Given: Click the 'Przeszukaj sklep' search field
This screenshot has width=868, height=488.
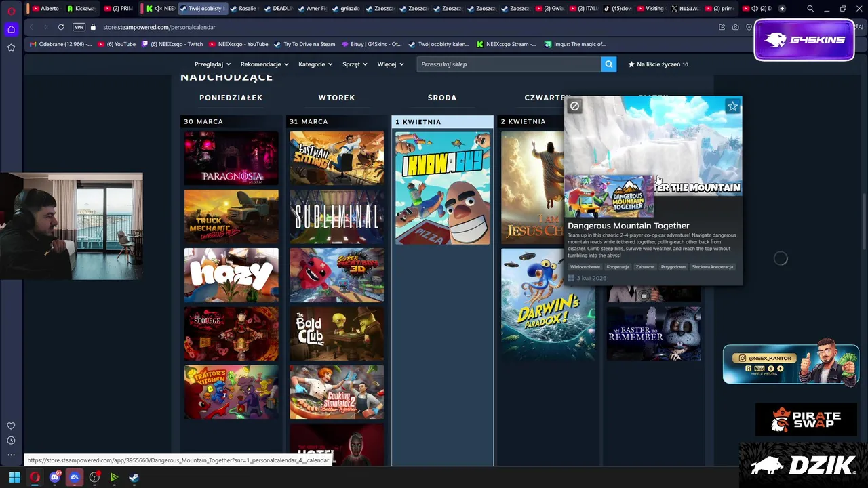Looking at the screenshot, I should pyautogui.click(x=509, y=64).
